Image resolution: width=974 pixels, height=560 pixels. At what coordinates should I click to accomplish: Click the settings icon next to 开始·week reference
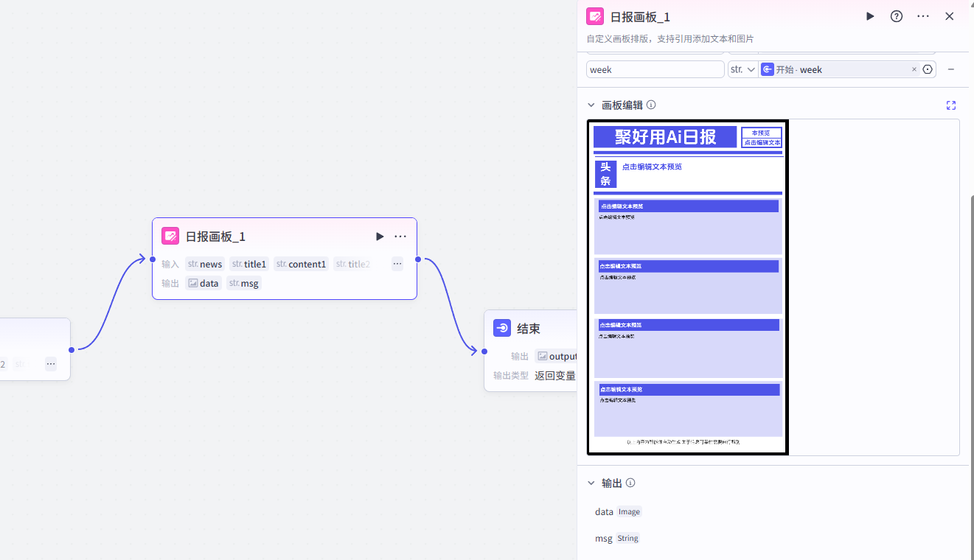(927, 69)
